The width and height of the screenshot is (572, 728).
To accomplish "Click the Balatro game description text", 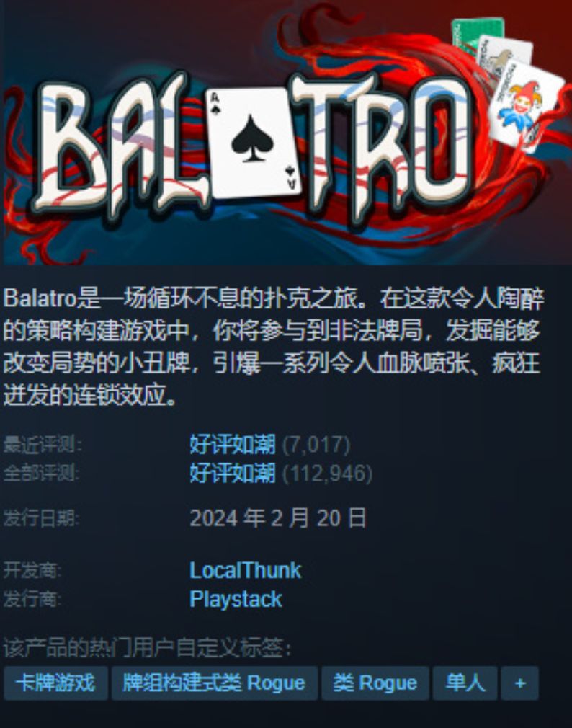I will (274, 347).
